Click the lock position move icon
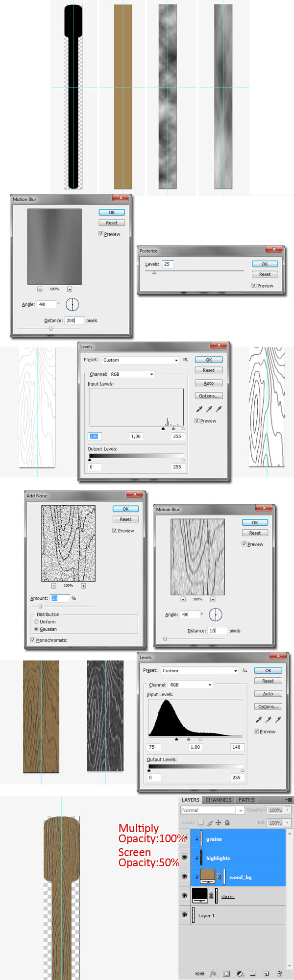 coord(219,823)
